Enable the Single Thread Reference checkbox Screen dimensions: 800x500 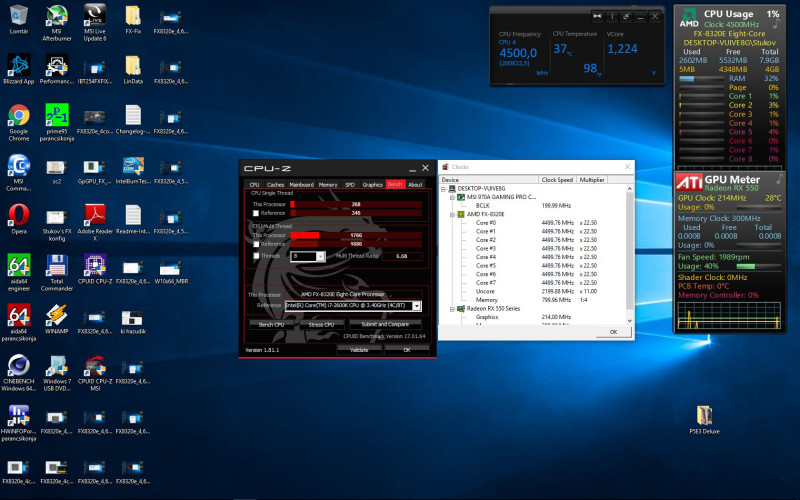(x=256, y=213)
